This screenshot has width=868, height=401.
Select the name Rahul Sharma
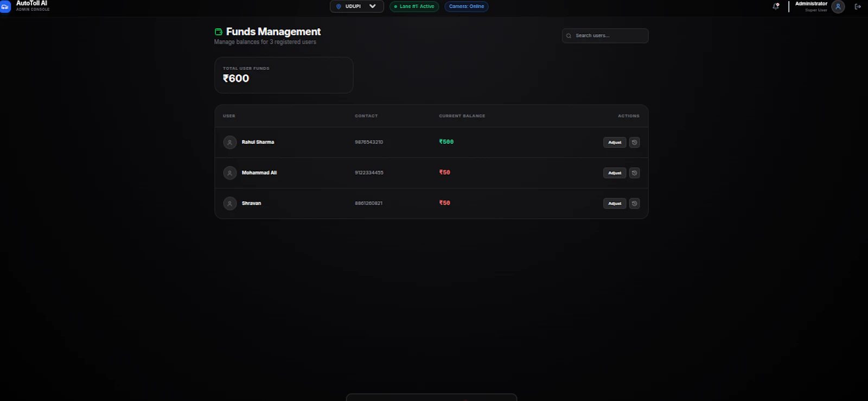258,142
